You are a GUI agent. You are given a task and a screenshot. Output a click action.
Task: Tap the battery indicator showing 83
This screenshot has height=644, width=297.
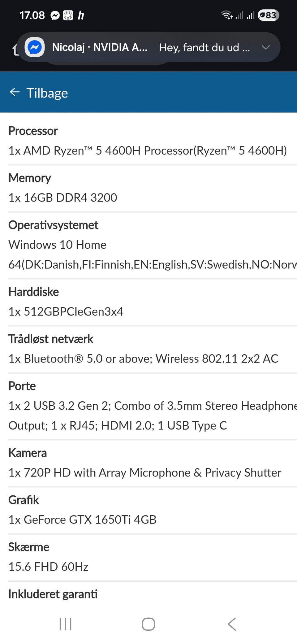coord(268,15)
